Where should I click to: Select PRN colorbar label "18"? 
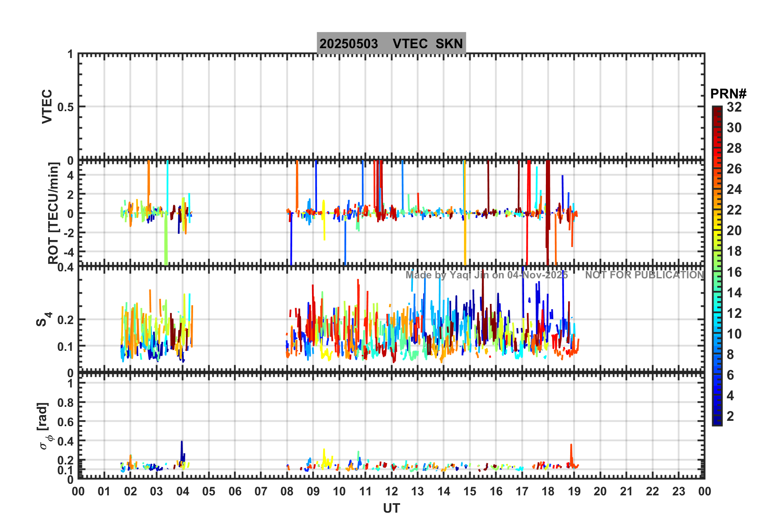[x=734, y=251]
